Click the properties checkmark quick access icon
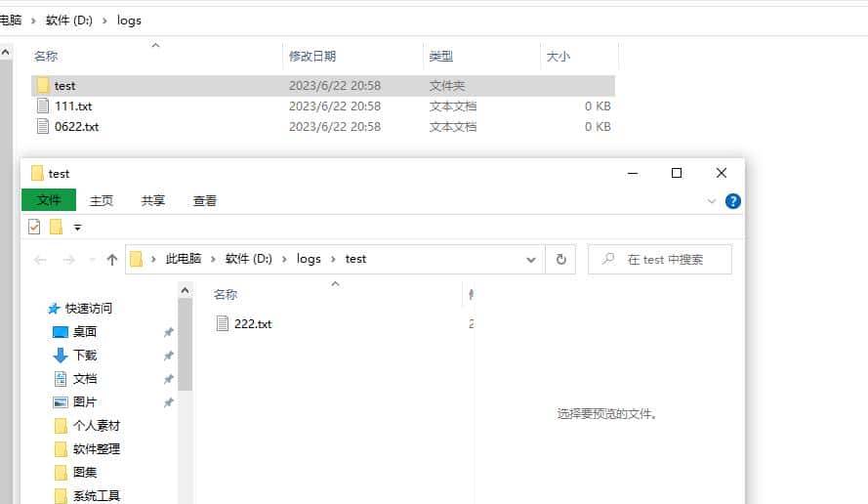 [34, 227]
